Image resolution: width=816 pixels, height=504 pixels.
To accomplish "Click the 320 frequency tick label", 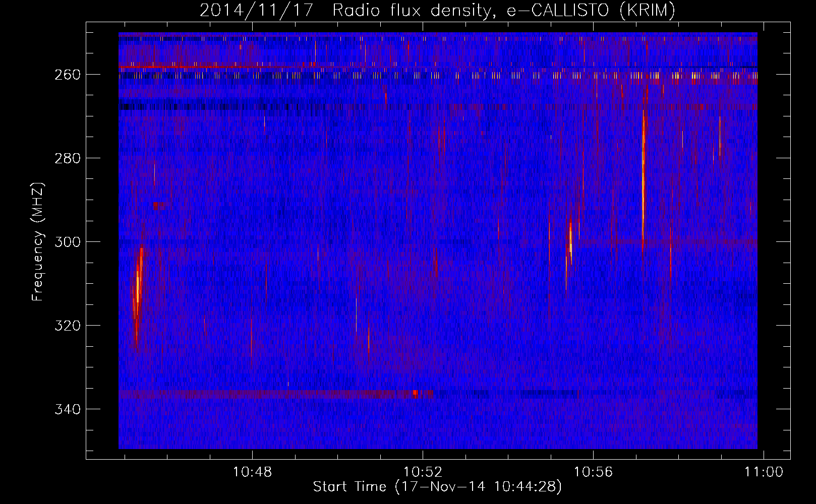I will coord(67,325).
